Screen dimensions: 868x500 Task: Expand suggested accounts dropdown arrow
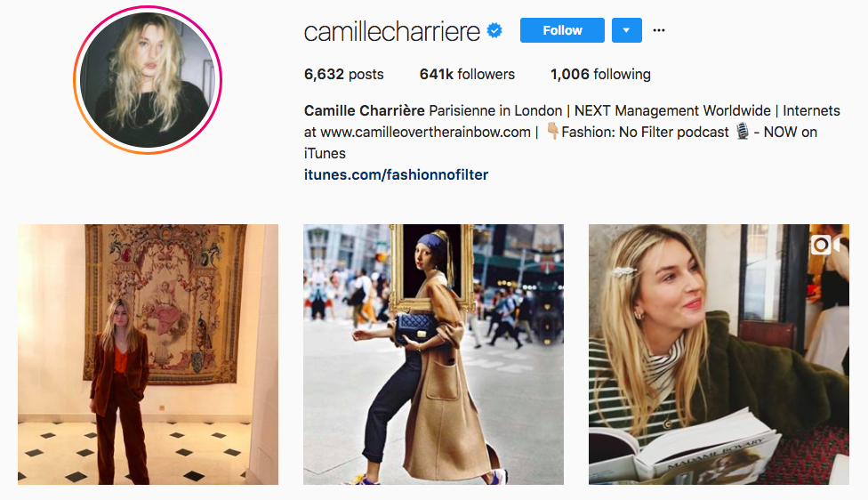[627, 30]
